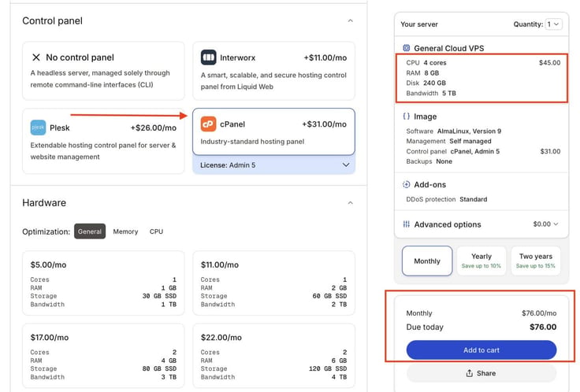580x392 pixels.
Task: Open the License: Admin 5 dropdown
Action: click(x=273, y=165)
